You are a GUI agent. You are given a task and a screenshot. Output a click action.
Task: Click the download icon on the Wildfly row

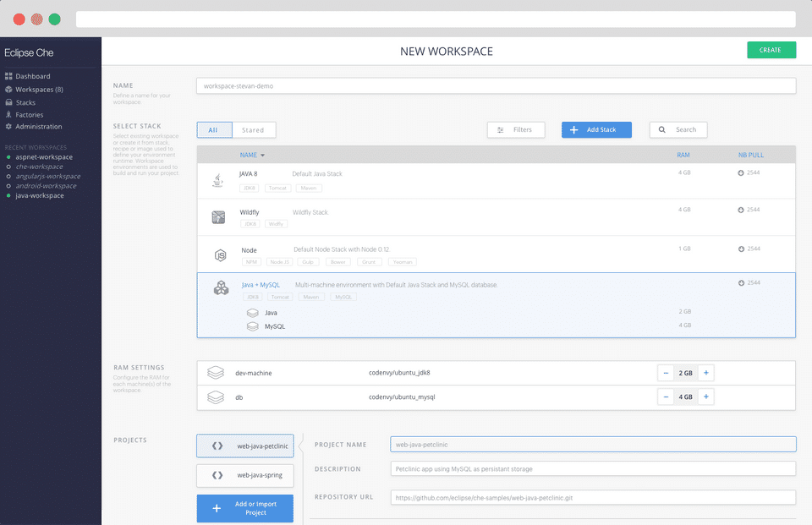[741, 210]
